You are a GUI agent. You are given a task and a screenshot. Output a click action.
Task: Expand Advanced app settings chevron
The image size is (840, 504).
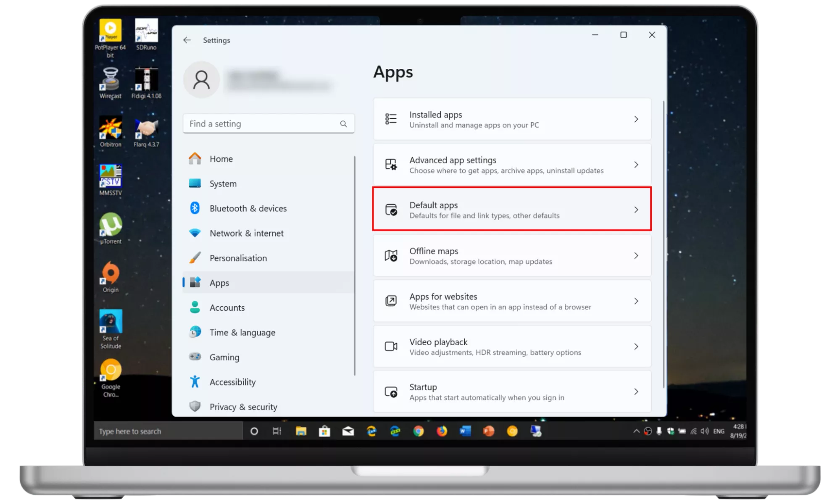point(636,165)
